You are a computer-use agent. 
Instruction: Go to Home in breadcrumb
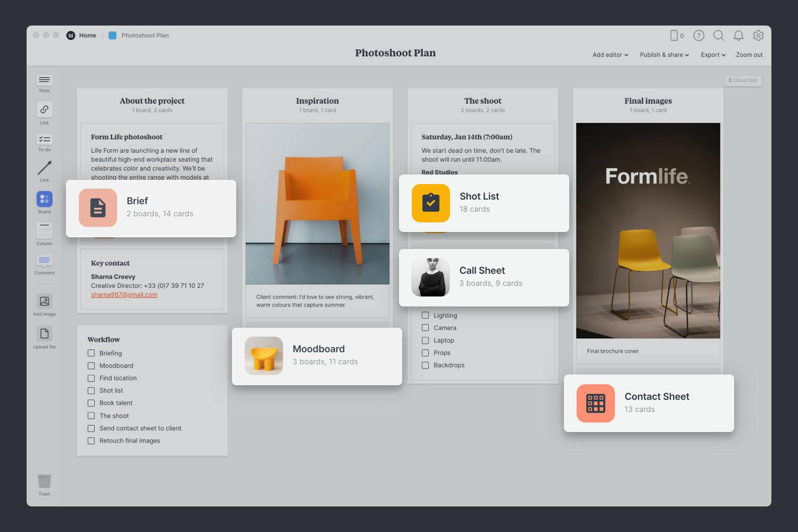pyautogui.click(x=87, y=36)
